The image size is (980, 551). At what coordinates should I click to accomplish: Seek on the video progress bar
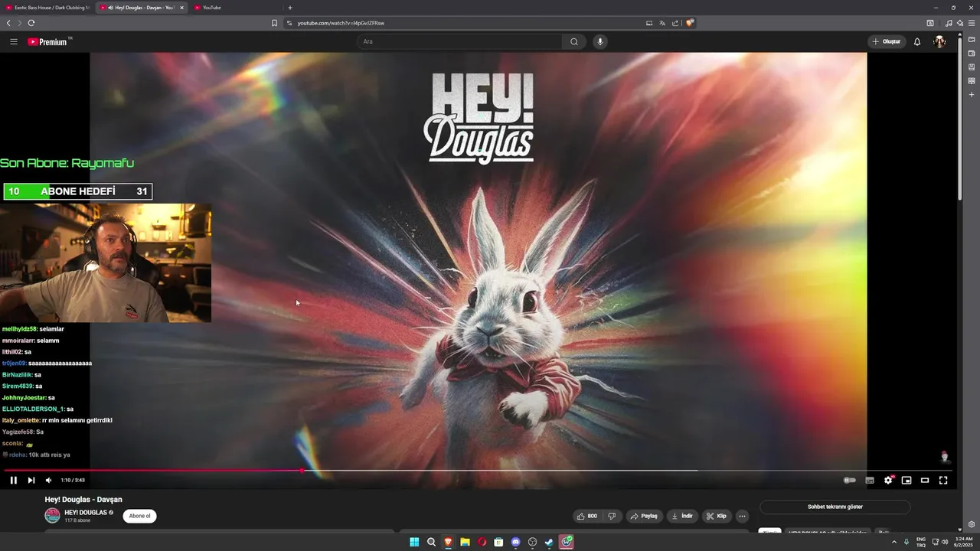(478, 471)
